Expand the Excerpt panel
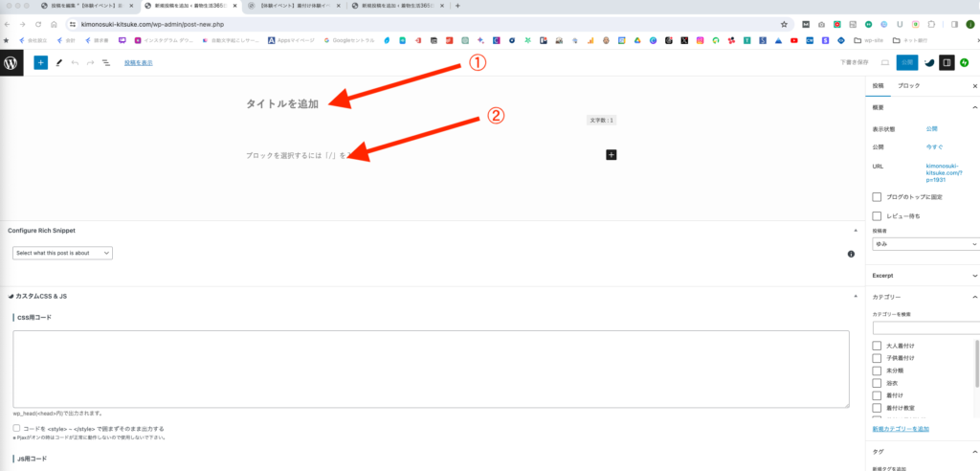This screenshot has width=980, height=471. click(x=924, y=275)
